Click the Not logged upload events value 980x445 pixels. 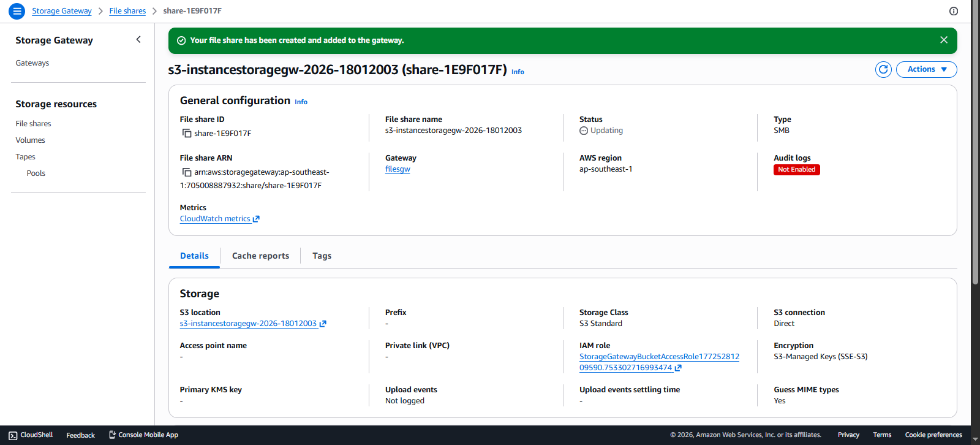tap(405, 401)
